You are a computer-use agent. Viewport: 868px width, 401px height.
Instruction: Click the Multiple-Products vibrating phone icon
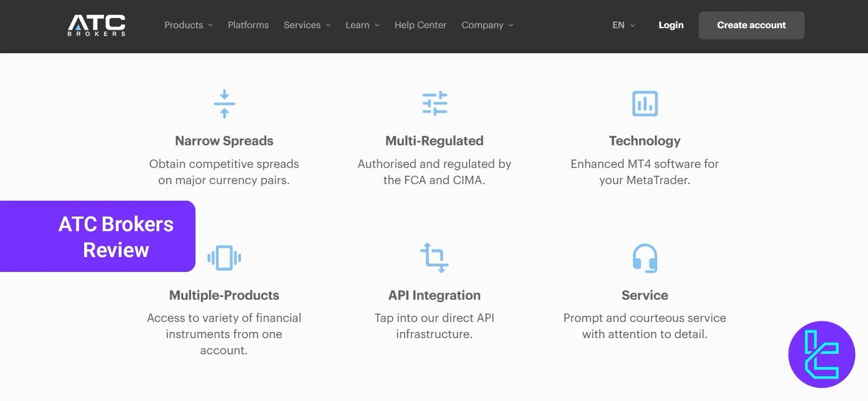tap(224, 258)
